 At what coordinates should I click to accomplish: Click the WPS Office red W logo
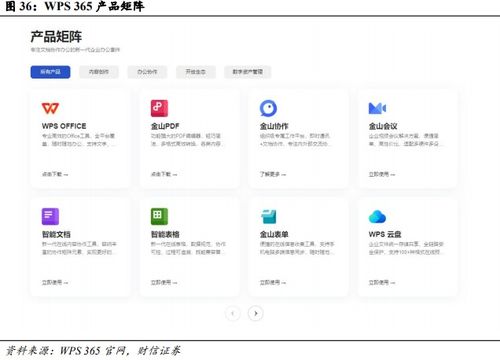(x=50, y=108)
